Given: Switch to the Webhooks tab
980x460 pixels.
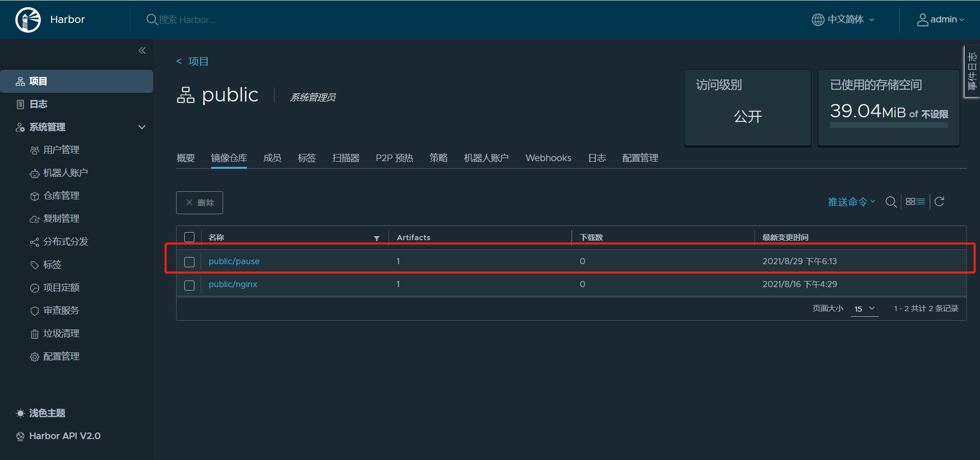Looking at the screenshot, I should pyautogui.click(x=549, y=158).
